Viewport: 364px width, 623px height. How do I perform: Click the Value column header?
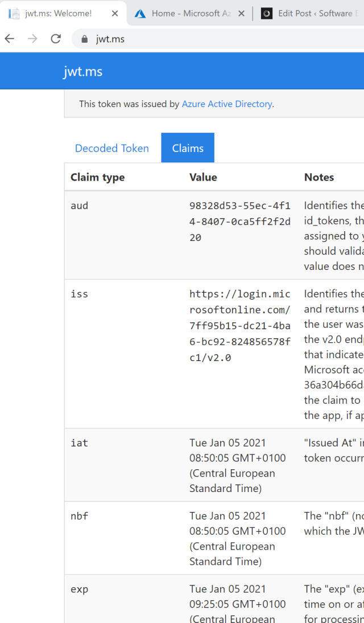[x=203, y=177]
